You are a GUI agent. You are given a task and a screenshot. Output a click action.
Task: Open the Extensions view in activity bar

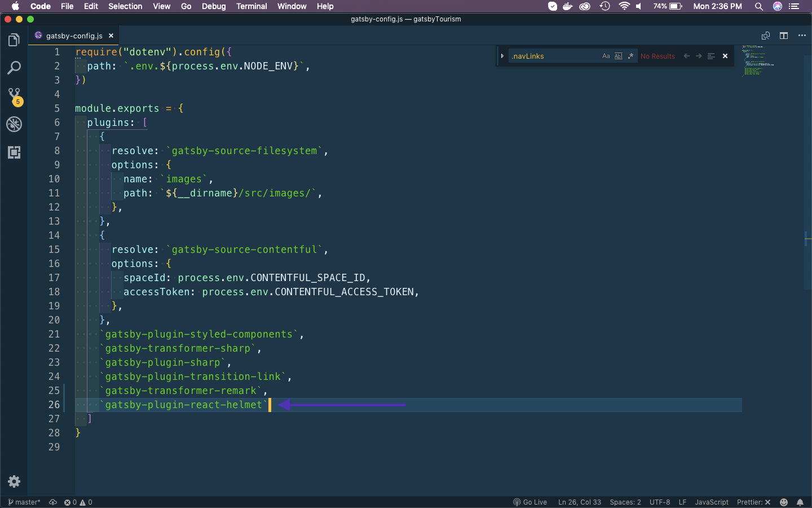[x=14, y=152]
